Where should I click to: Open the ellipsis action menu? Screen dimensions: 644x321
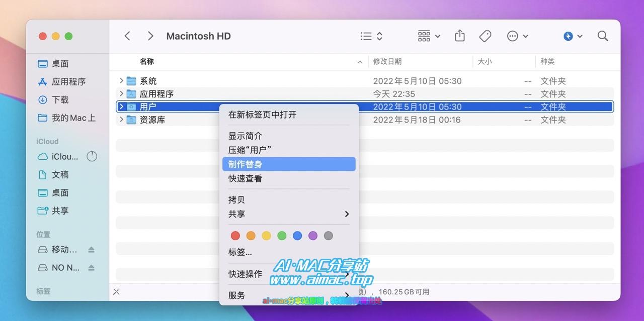[518, 36]
